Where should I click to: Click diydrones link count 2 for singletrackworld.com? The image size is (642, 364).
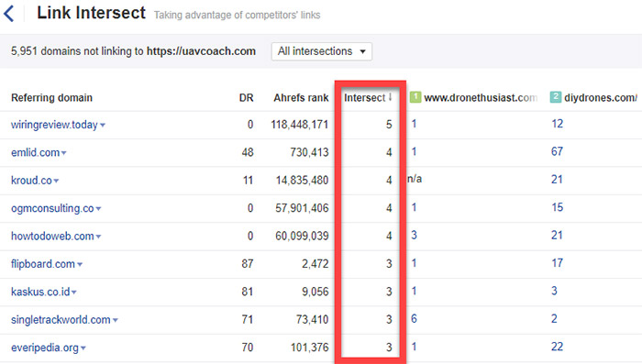pyautogui.click(x=554, y=318)
